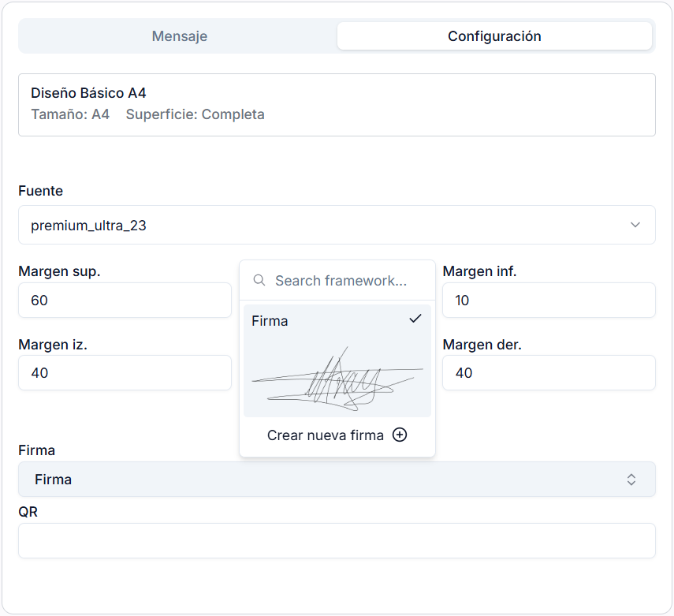This screenshot has width=674, height=616.
Task: Click the Diseño Básico A4 card
Action: point(337,103)
